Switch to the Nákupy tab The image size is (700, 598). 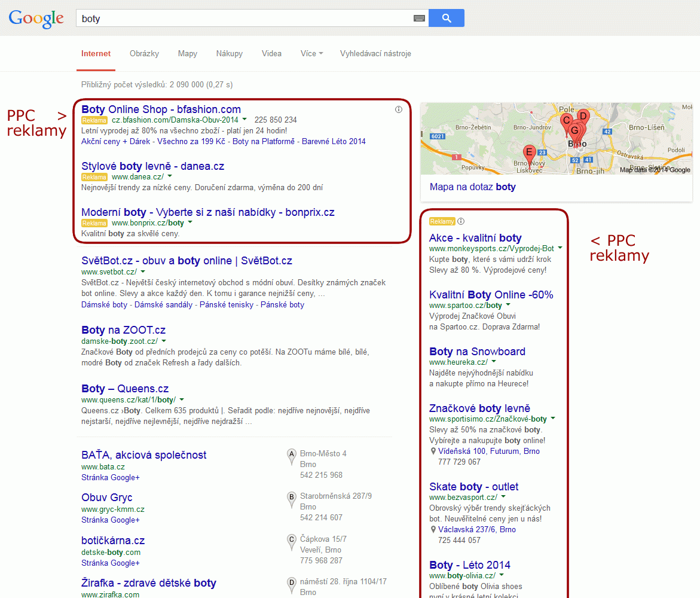point(230,53)
